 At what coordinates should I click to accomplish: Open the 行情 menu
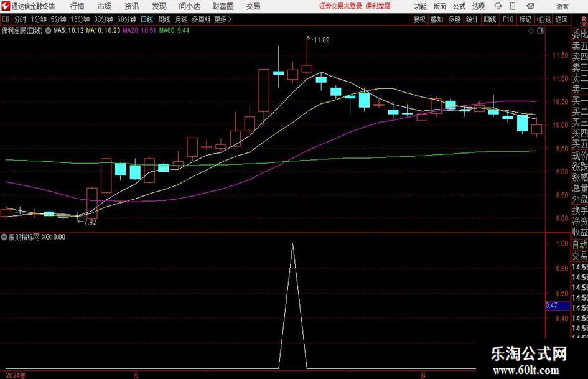[x=77, y=6]
